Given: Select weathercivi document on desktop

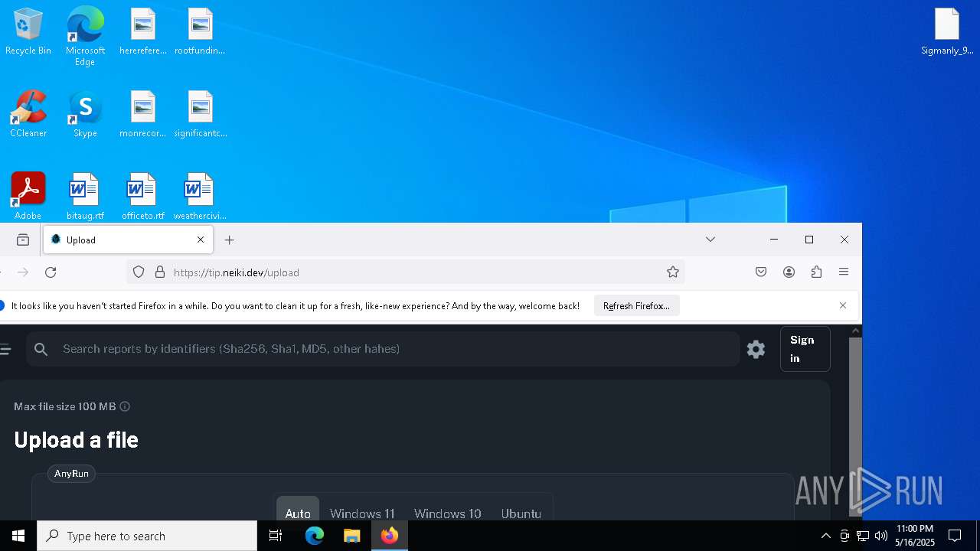Looking at the screenshot, I should point(200,197).
